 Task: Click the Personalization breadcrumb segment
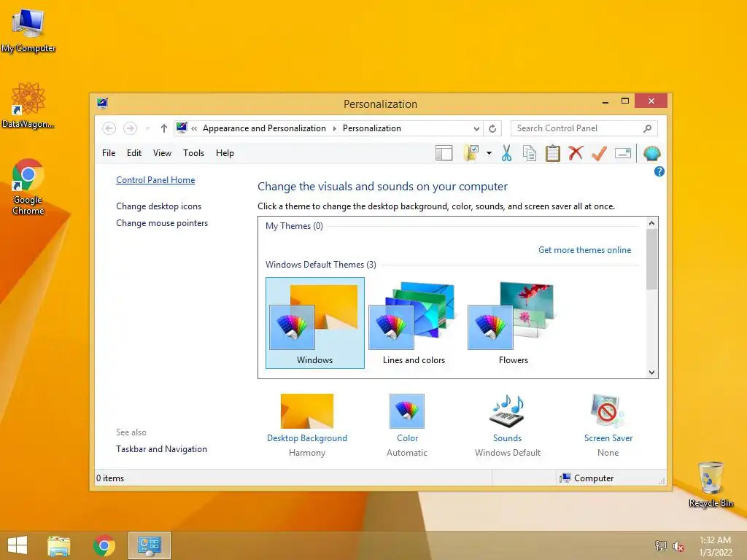(x=371, y=128)
